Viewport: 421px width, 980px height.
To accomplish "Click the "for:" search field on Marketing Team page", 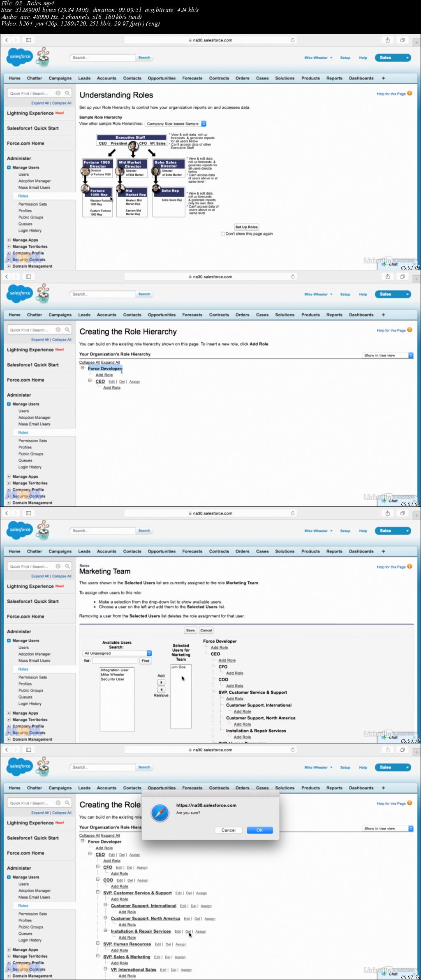I will click(115, 661).
